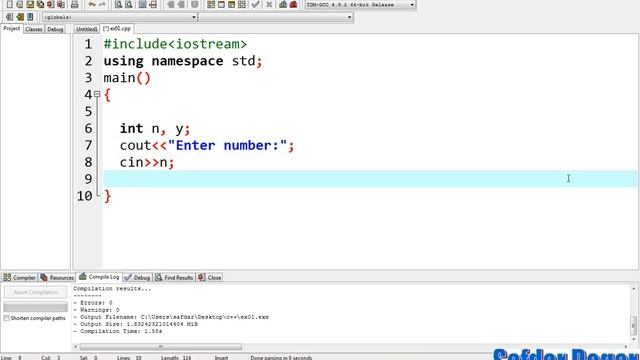640x360 pixels.
Task: Select the Compile Log bottom tab
Action: click(x=99, y=277)
